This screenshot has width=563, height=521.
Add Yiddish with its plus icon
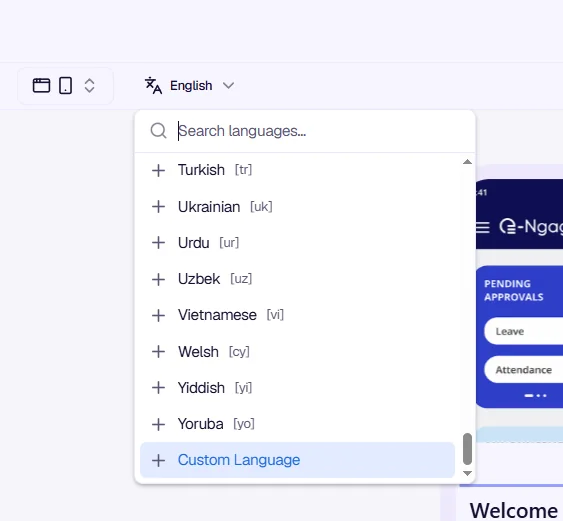tap(158, 388)
